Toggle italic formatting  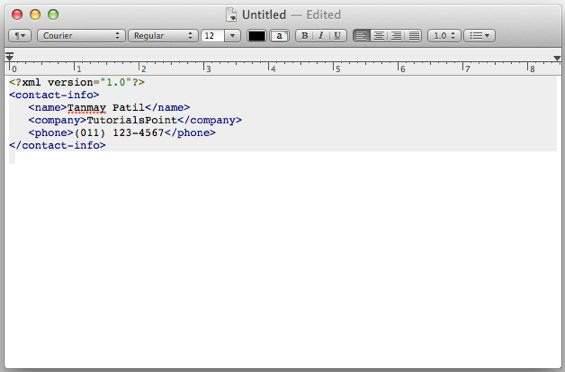click(321, 36)
